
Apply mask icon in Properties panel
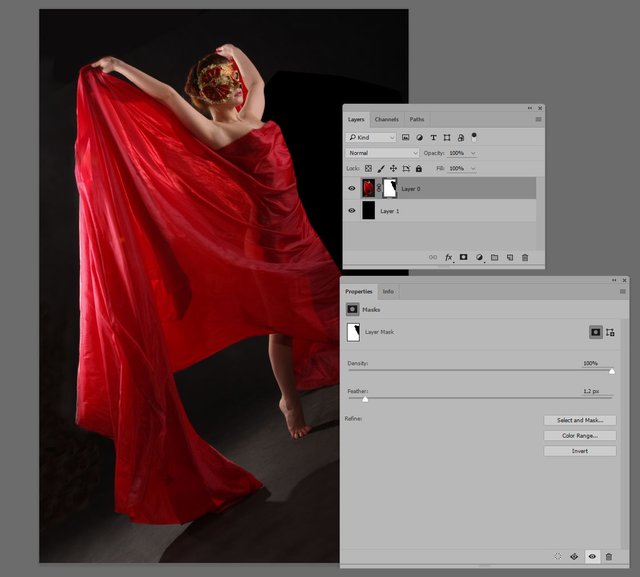pyautogui.click(x=574, y=556)
